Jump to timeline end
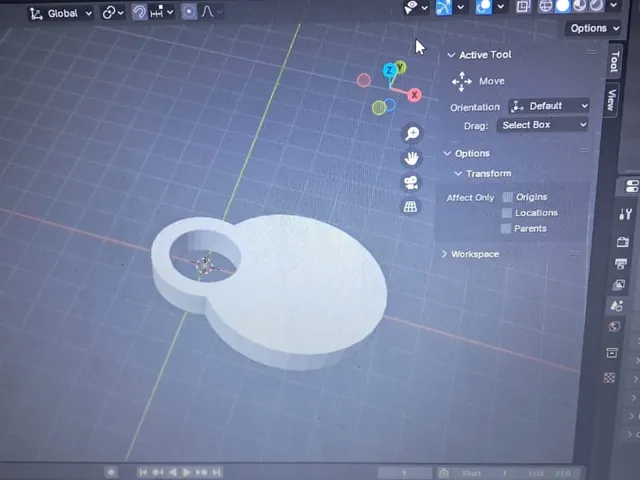Viewport: 640px width, 480px height. click(217, 472)
